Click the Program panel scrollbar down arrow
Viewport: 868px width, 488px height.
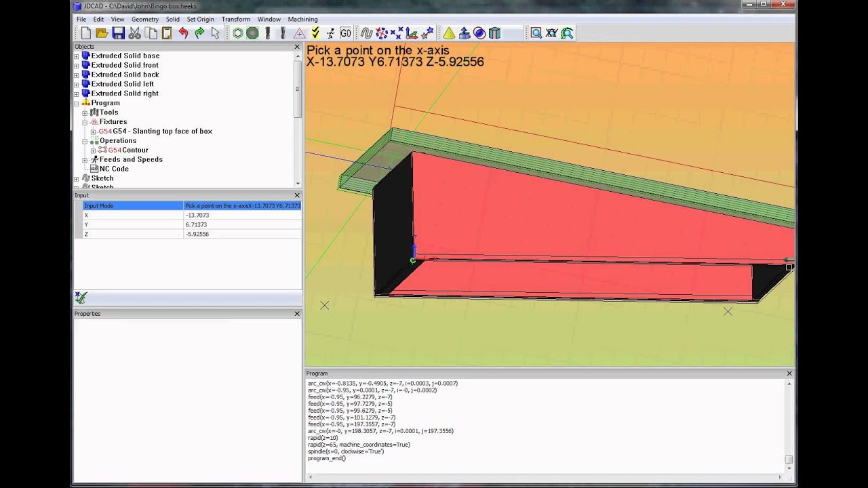pyautogui.click(x=789, y=469)
